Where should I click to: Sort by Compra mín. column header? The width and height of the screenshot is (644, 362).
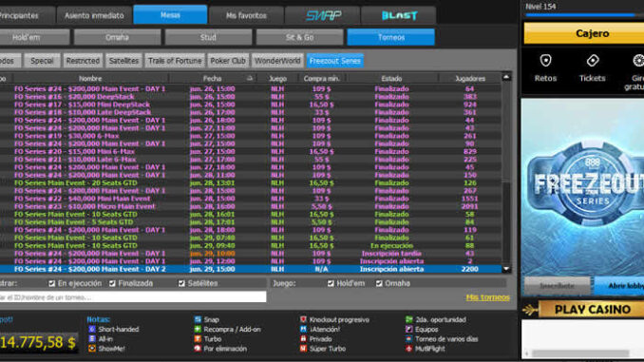click(x=322, y=78)
